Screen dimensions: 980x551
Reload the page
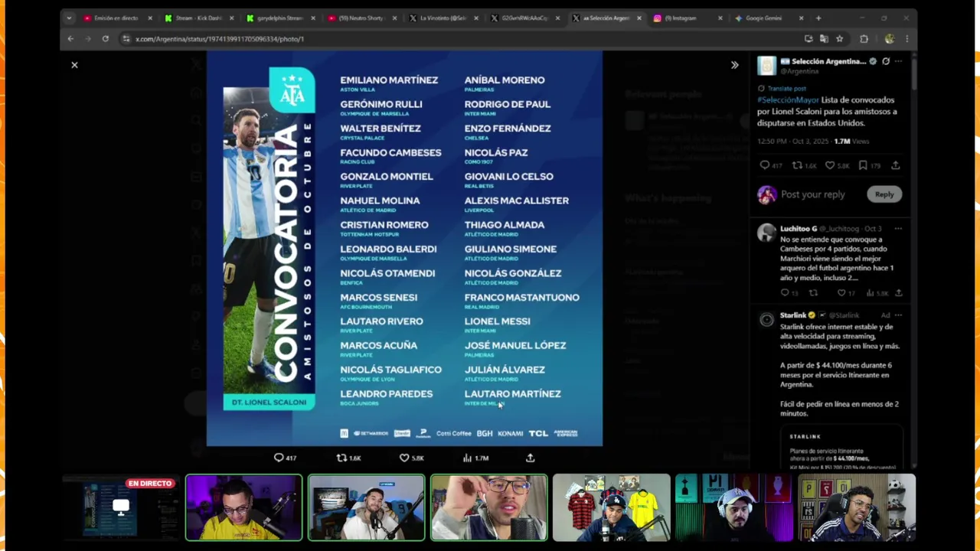(105, 38)
